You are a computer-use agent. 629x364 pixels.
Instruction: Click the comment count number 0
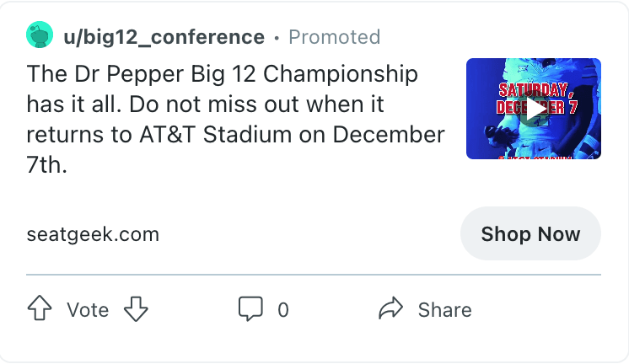coord(283,310)
